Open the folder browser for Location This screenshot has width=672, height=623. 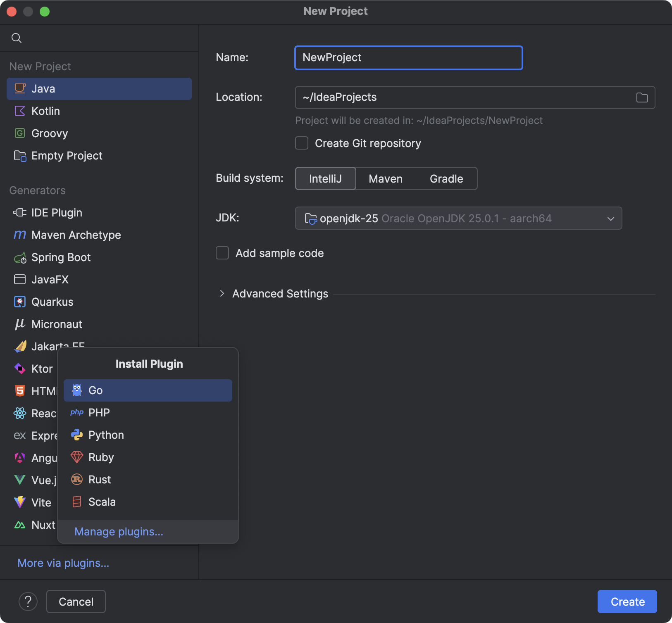click(641, 97)
